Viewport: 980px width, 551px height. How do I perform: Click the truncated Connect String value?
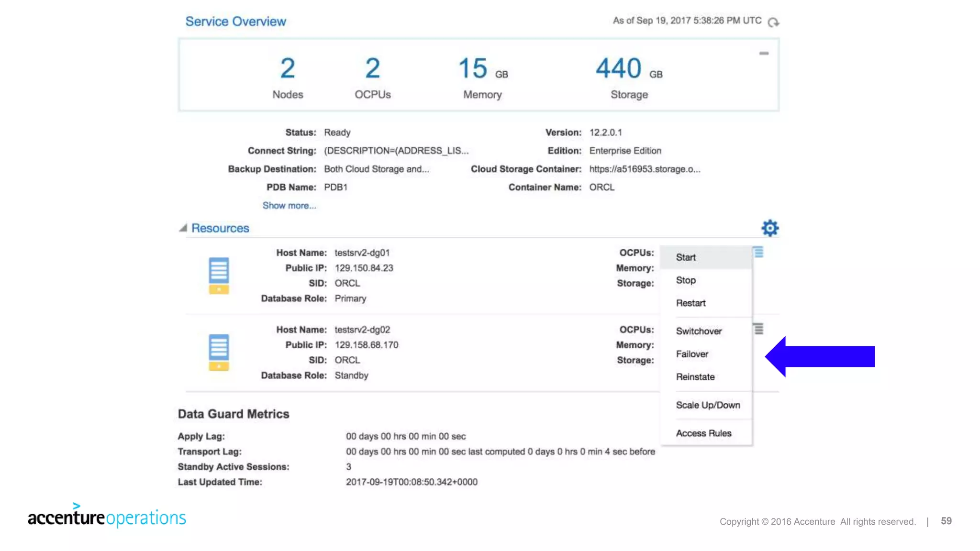(x=396, y=151)
